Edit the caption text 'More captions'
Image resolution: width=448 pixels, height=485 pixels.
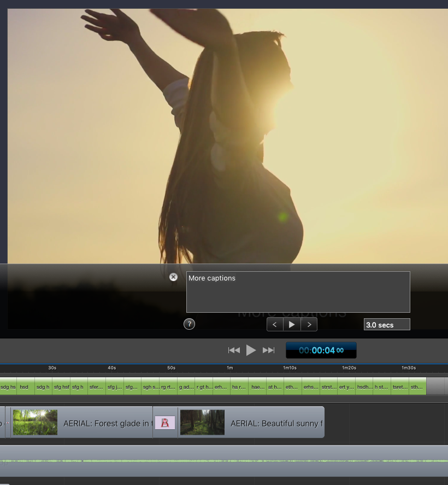click(x=298, y=292)
